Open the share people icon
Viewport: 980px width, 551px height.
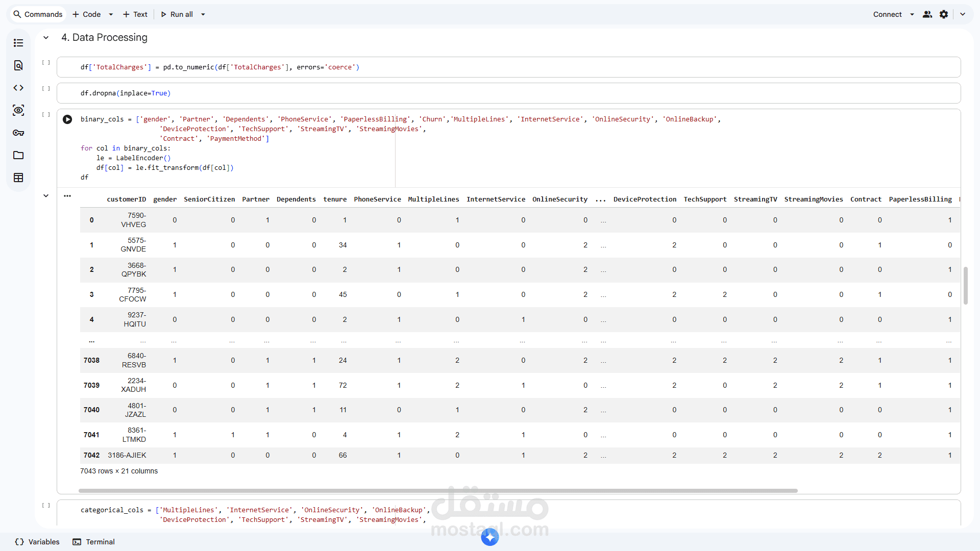coord(927,14)
